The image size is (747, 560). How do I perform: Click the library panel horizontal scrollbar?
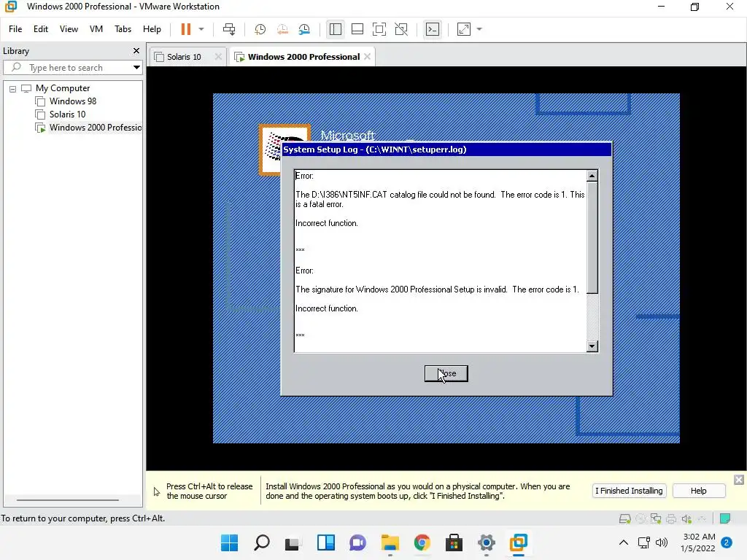click(68, 500)
